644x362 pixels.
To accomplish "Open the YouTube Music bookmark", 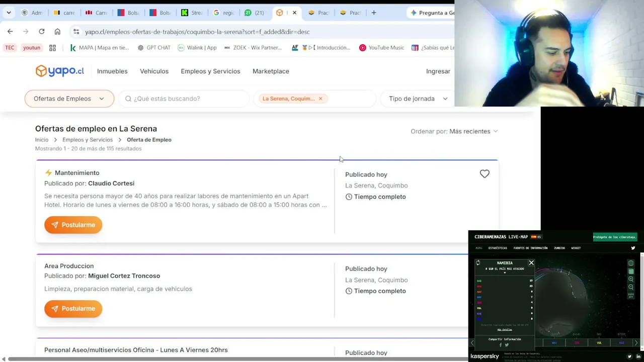I will click(381, 48).
